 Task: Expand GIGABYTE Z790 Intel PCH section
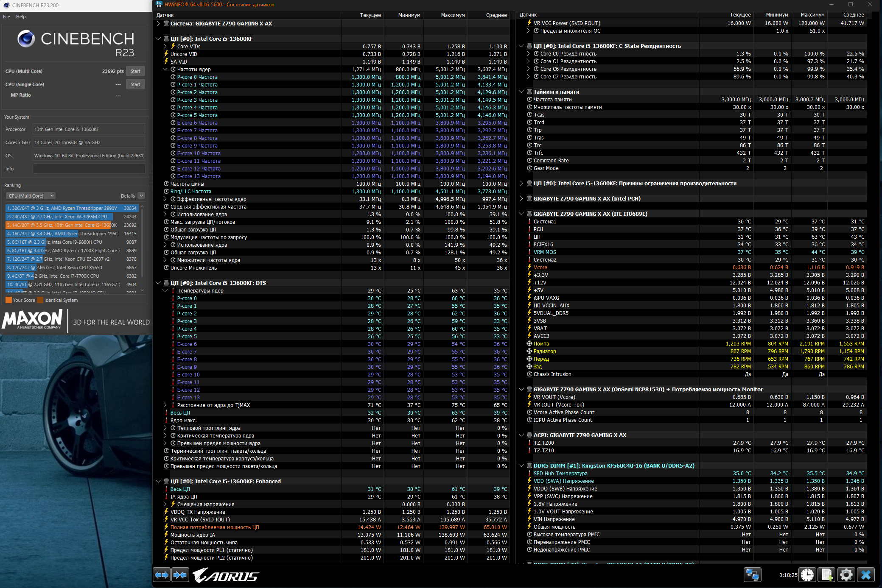click(x=522, y=198)
